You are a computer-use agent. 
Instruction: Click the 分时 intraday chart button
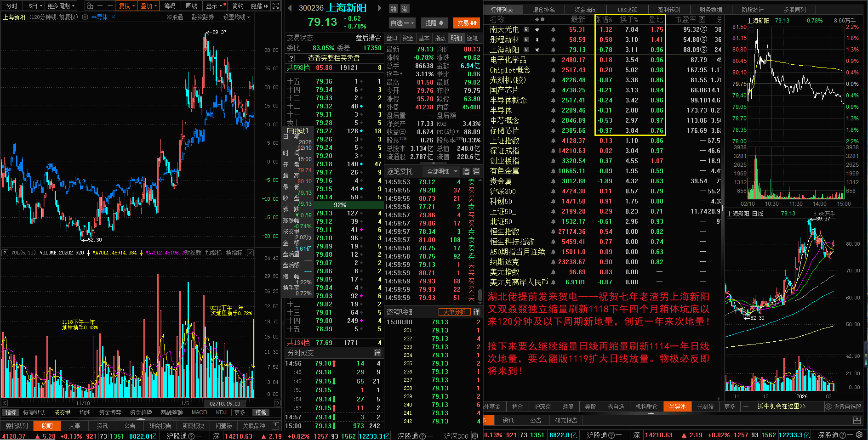12,6
